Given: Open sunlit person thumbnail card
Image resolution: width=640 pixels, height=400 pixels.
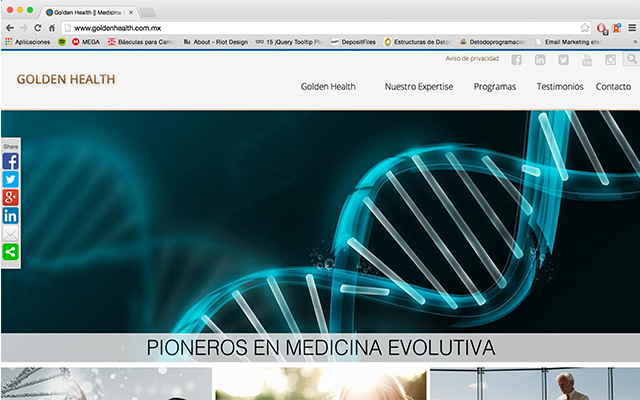Looking at the screenshot, I should click(x=321, y=384).
